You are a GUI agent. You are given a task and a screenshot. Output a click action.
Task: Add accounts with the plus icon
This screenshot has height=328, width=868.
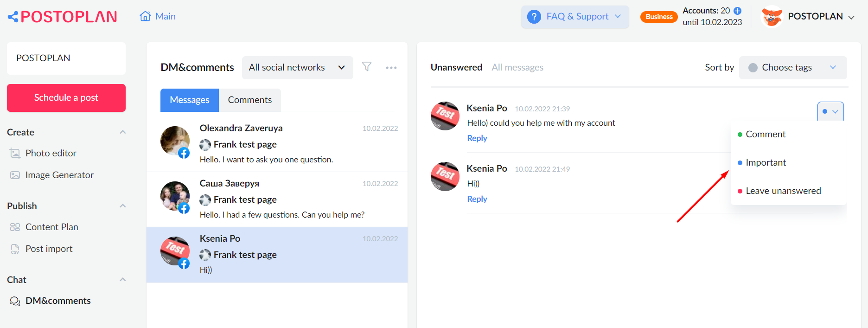(737, 11)
